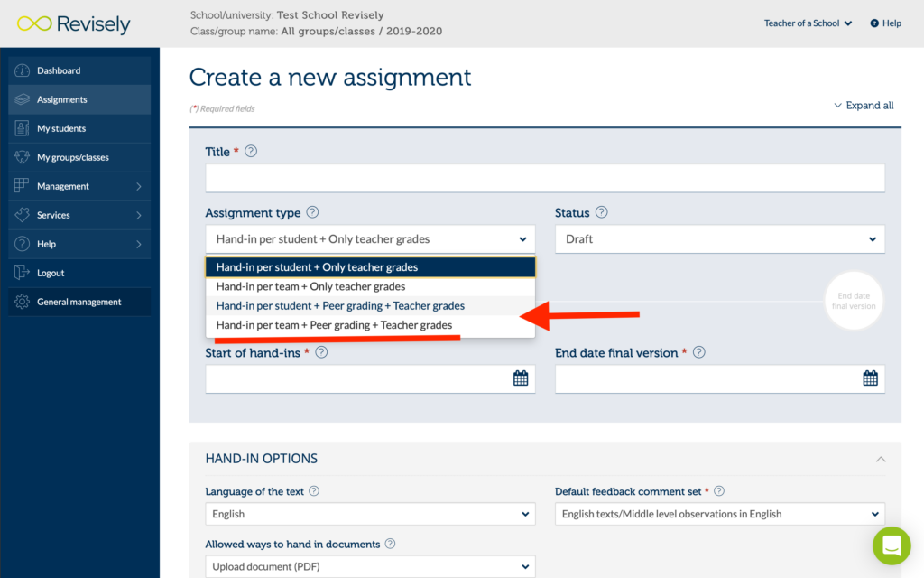Screen dimensions: 924x578
Task: Collapse the HAND-IN OPTIONS section
Action: pos(881,459)
